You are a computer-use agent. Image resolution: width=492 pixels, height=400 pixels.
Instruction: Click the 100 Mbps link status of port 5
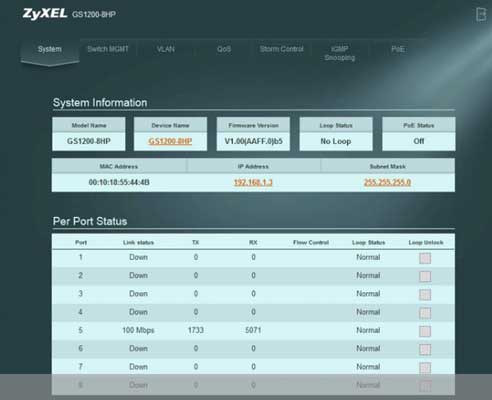coord(138,330)
